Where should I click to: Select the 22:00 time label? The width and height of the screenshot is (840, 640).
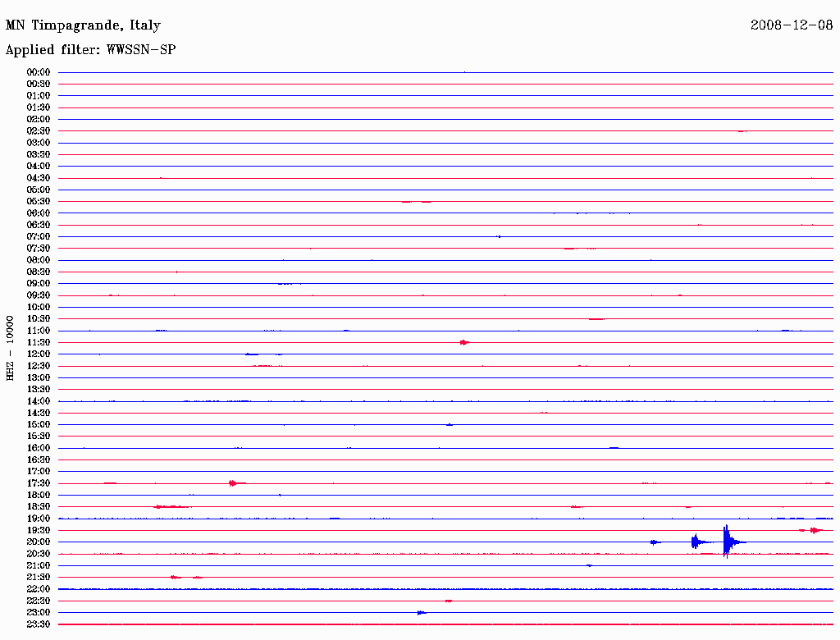[x=39, y=589]
